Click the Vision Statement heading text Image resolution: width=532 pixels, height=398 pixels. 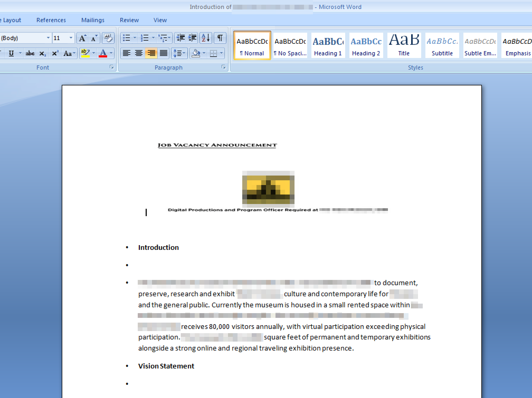tap(166, 366)
